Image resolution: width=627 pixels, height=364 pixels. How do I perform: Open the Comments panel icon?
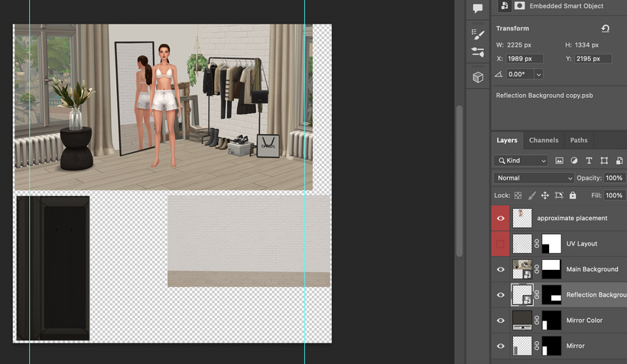coord(478,8)
